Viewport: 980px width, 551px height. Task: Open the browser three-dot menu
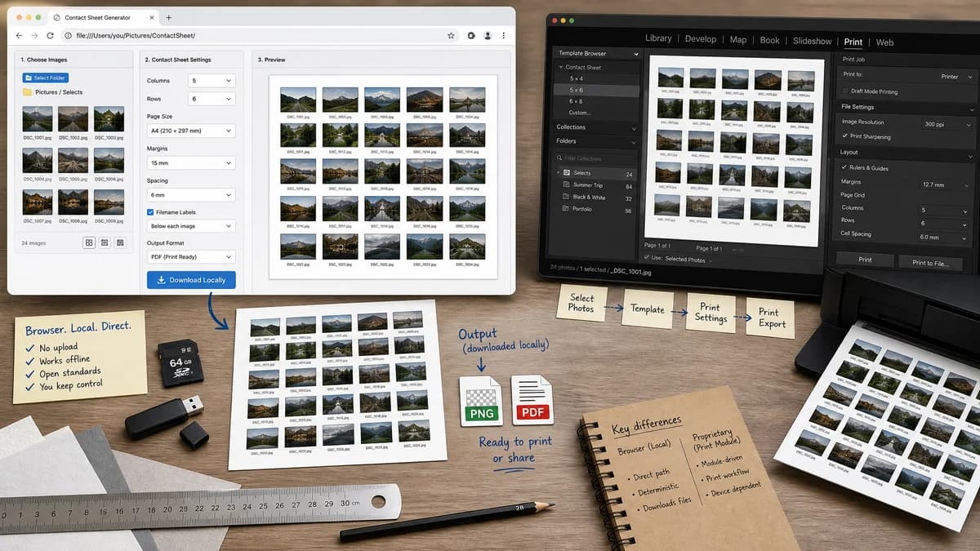tap(504, 36)
